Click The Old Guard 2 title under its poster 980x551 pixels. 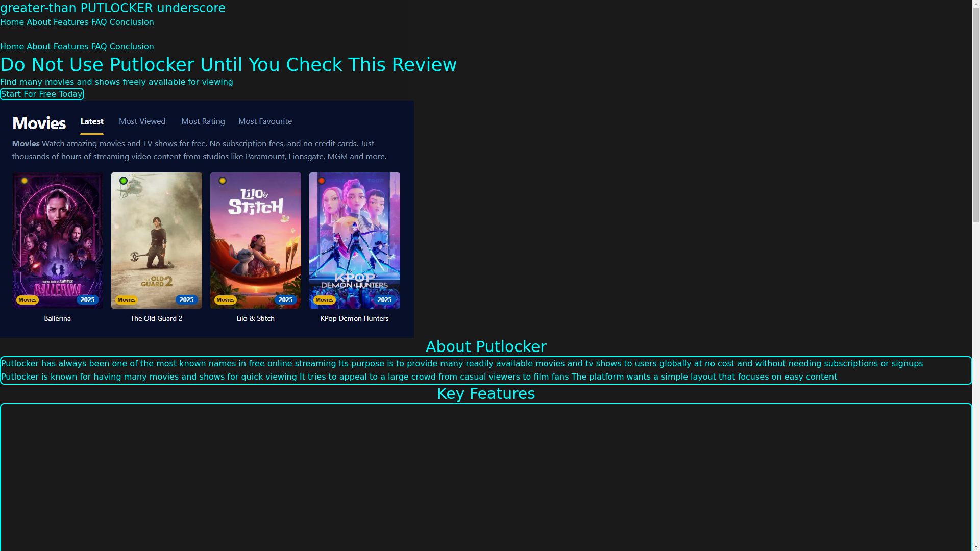click(x=157, y=319)
